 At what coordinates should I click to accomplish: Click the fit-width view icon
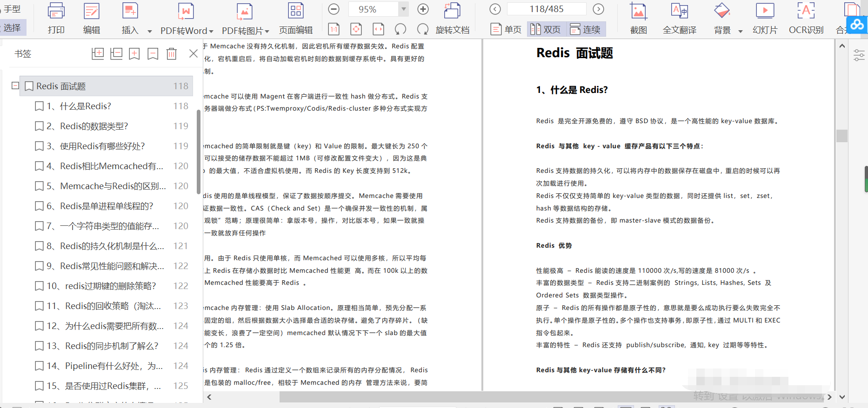379,29
